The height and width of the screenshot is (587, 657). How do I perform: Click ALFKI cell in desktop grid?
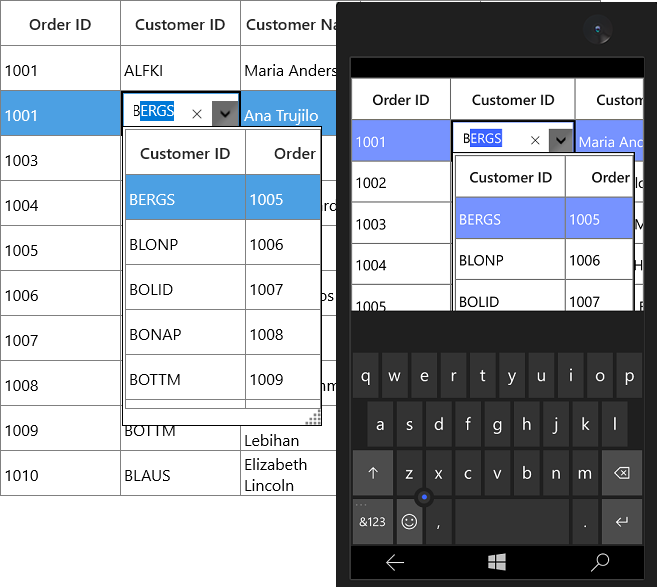[180, 68]
